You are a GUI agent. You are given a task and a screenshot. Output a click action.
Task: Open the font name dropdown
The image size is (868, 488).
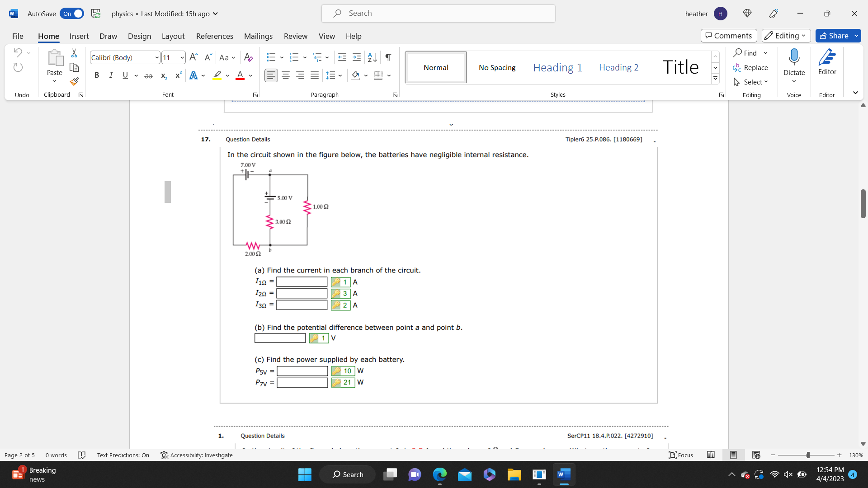point(156,57)
